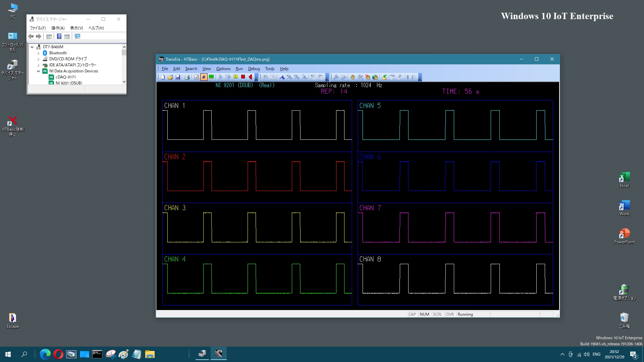
Task: Select the Escape desktop shortcut
Action: click(13, 321)
